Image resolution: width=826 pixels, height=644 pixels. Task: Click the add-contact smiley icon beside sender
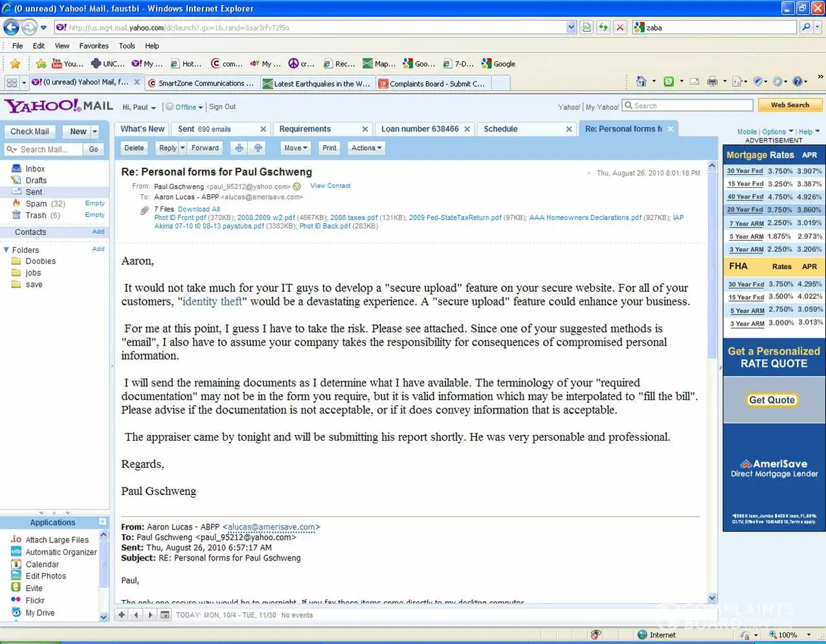point(297,186)
